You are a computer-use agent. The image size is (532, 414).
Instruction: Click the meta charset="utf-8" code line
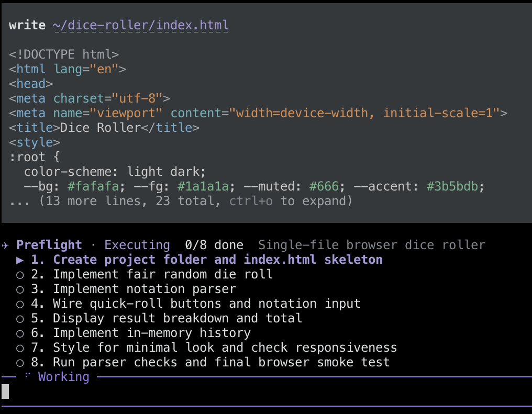coord(90,98)
